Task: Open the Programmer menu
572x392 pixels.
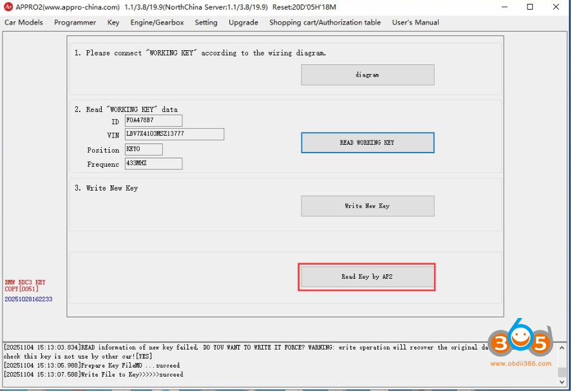Action: [75, 23]
